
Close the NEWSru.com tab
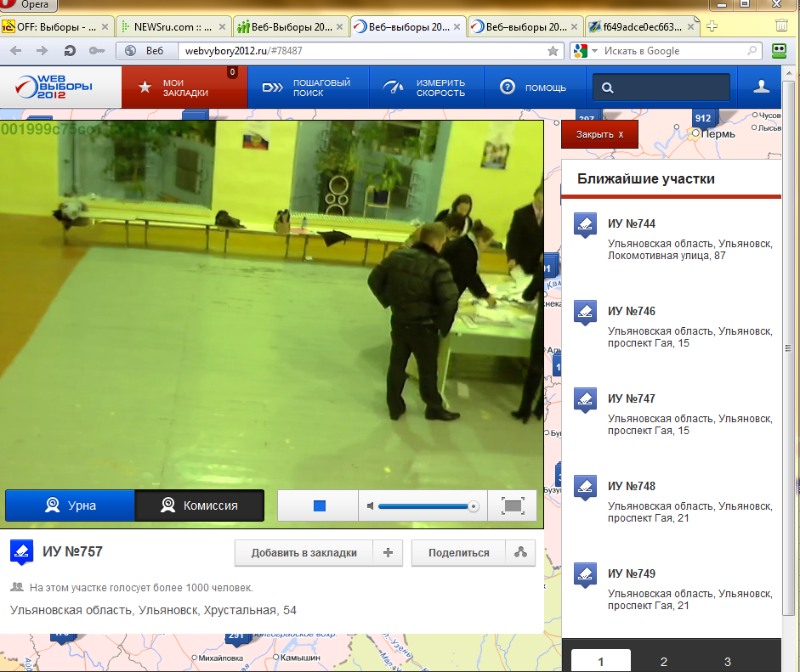coord(222,27)
